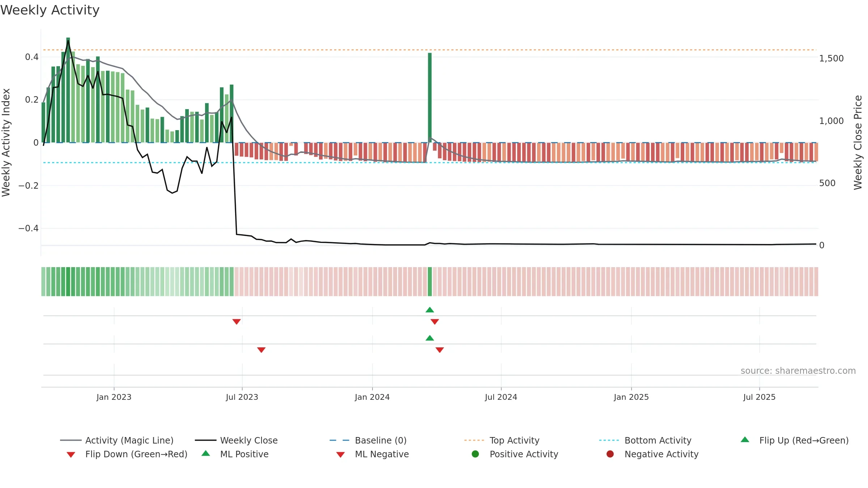Click the Weekly Close Price axis title
Image resolution: width=868 pixels, height=488 pixels.
[858, 142]
